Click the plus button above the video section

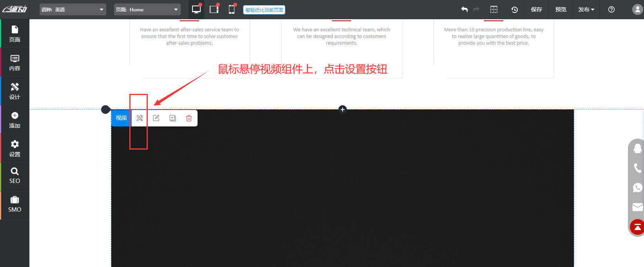tap(343, 110)
